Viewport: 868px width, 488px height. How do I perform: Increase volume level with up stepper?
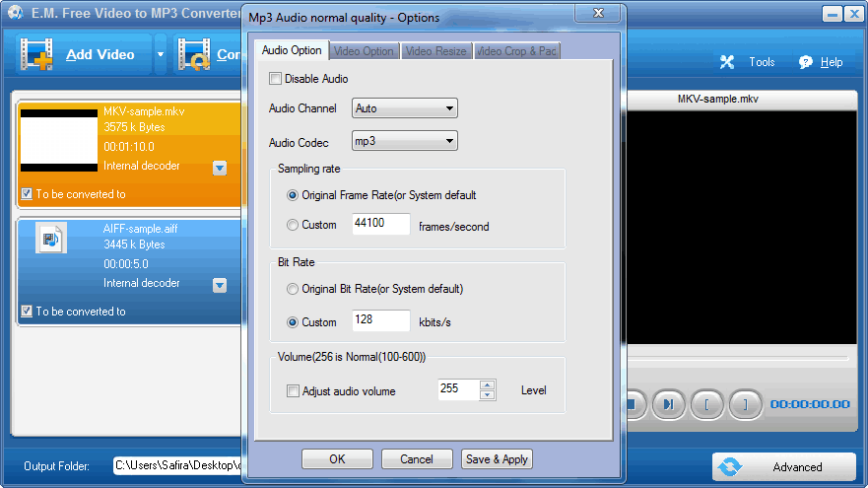point(487,384)
